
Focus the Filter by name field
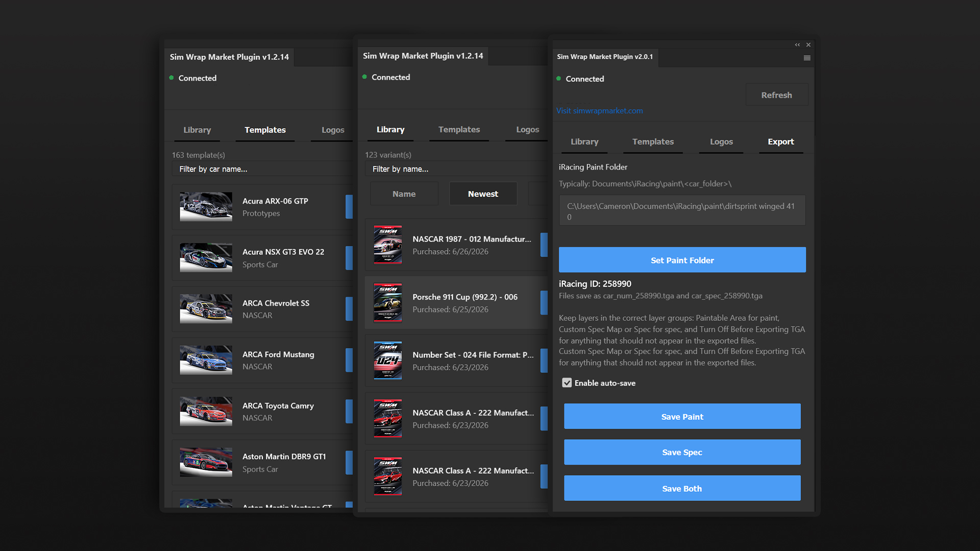(456, 169)
